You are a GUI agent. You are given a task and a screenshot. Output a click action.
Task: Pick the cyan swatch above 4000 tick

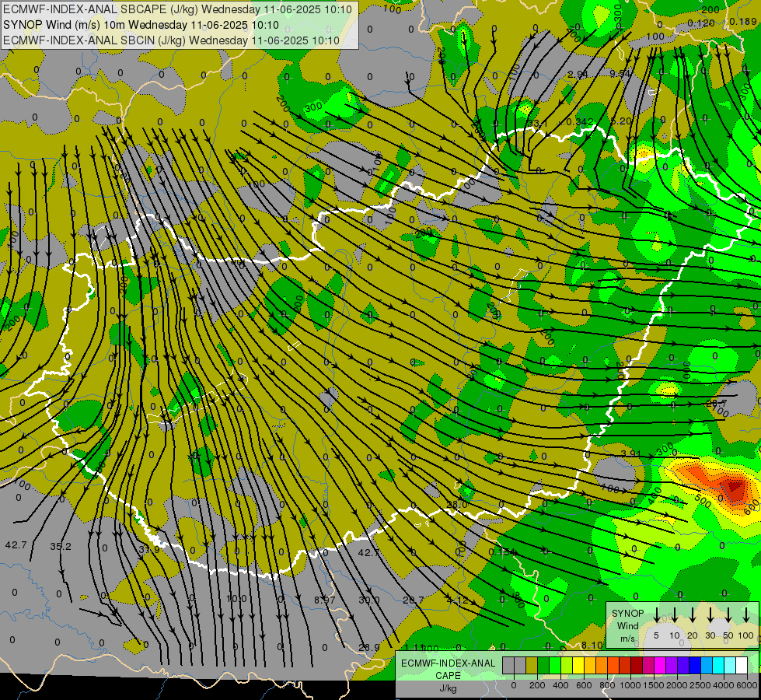pyautogui.click(x=719, y=665)
